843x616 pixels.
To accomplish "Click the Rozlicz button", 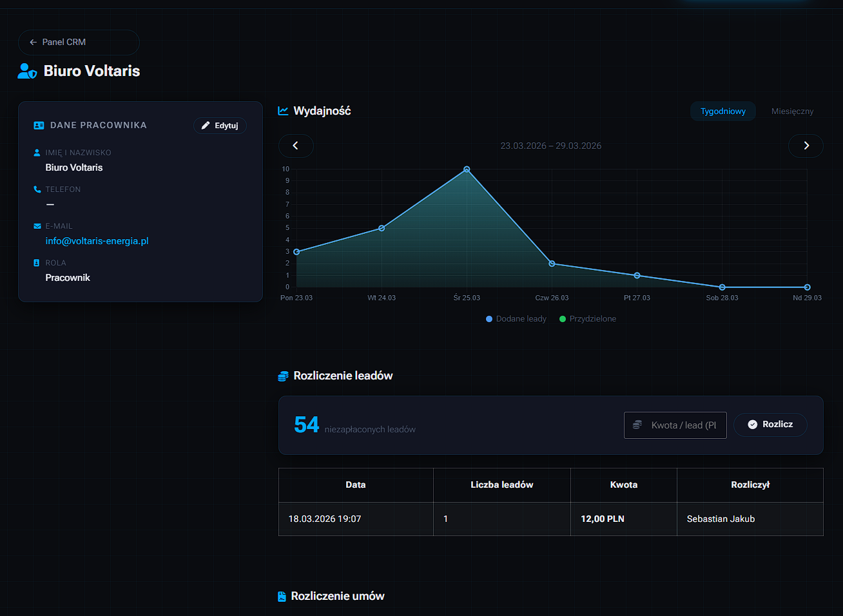I will pyautogui.click(x=770, y=425).
